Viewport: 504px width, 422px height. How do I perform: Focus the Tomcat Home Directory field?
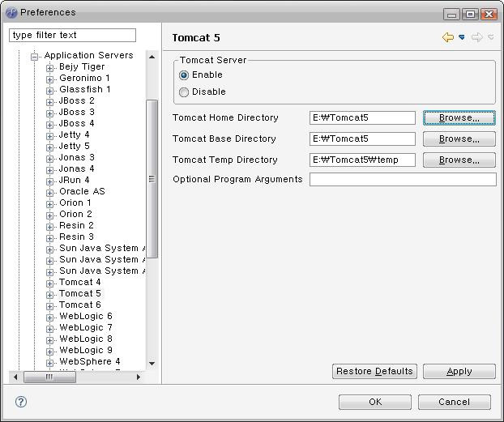362,117
